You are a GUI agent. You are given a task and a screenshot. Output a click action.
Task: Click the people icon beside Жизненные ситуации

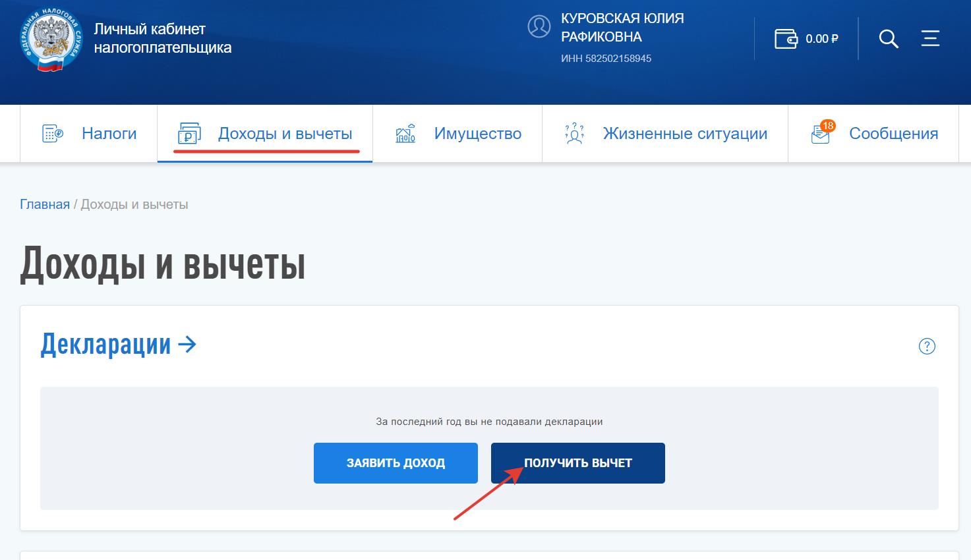[x=574, y=133]
